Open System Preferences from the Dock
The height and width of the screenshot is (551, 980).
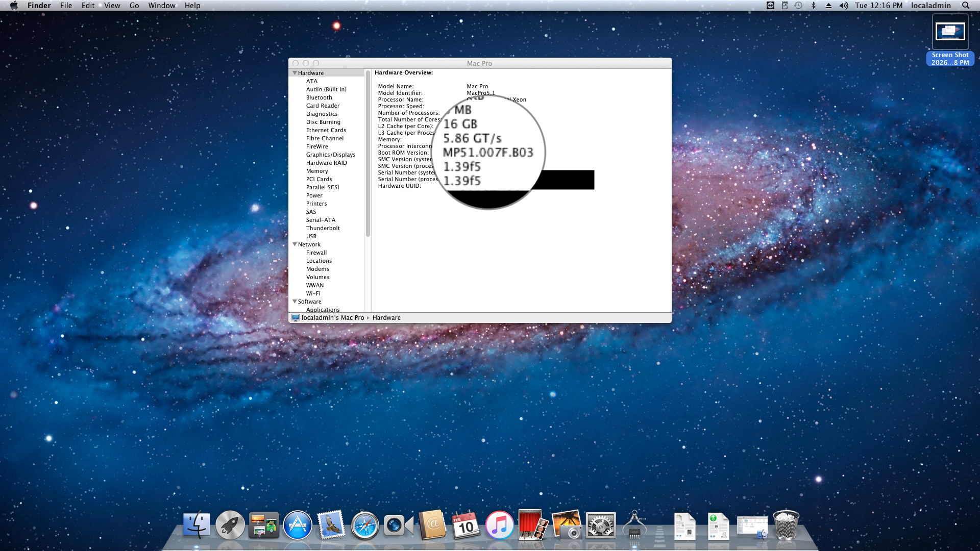[601, 525]
